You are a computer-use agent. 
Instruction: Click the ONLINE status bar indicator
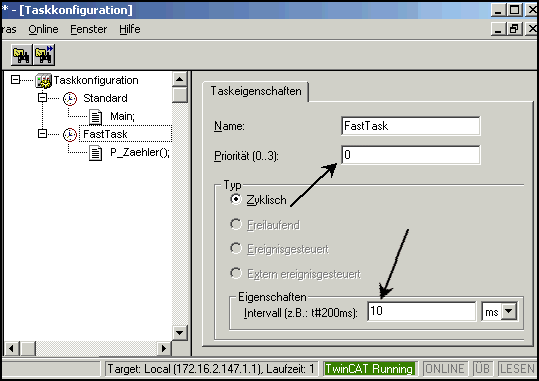(x=444, y=369)
